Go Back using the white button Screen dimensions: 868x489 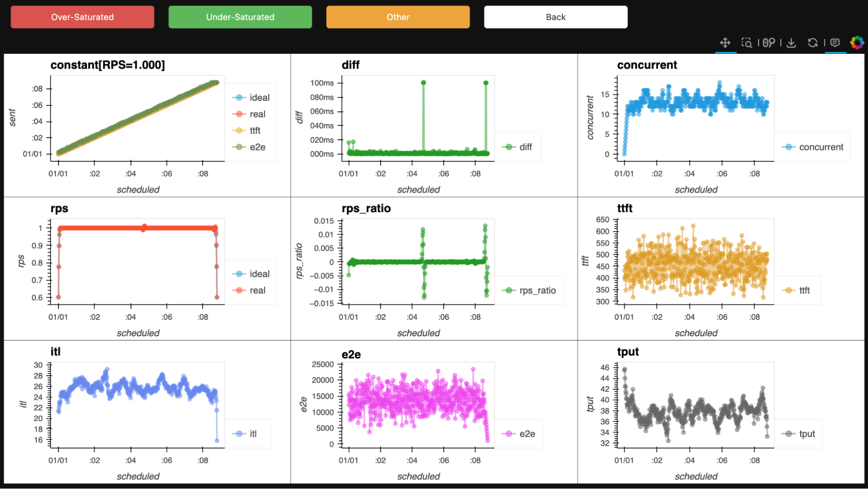555,17
